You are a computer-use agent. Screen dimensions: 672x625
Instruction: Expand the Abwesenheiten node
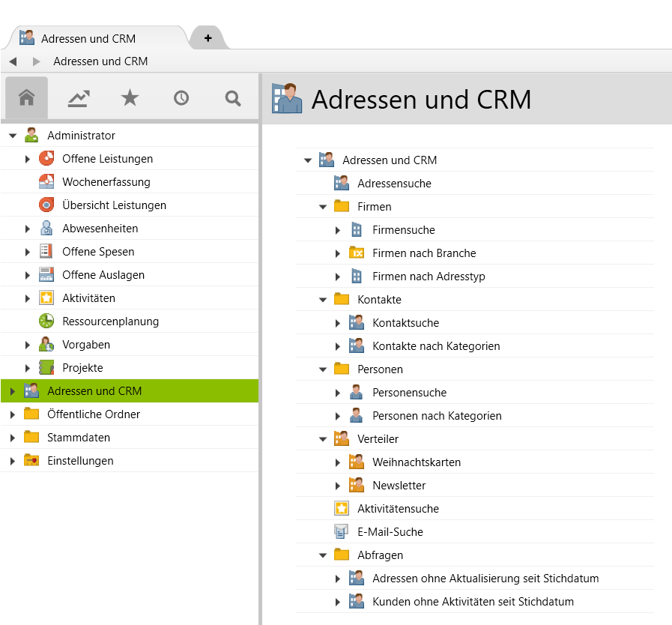[x=28, y=229]
